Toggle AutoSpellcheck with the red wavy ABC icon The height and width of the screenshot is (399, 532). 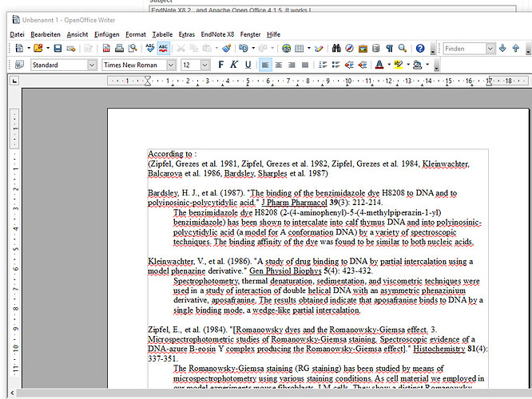163,48
